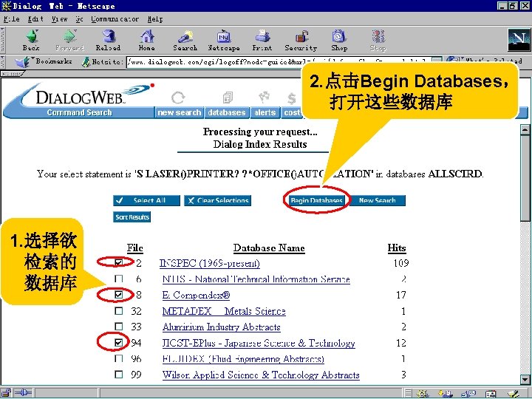
Task: Stop page loading with the Stop icon
Action: click(378, 41)
